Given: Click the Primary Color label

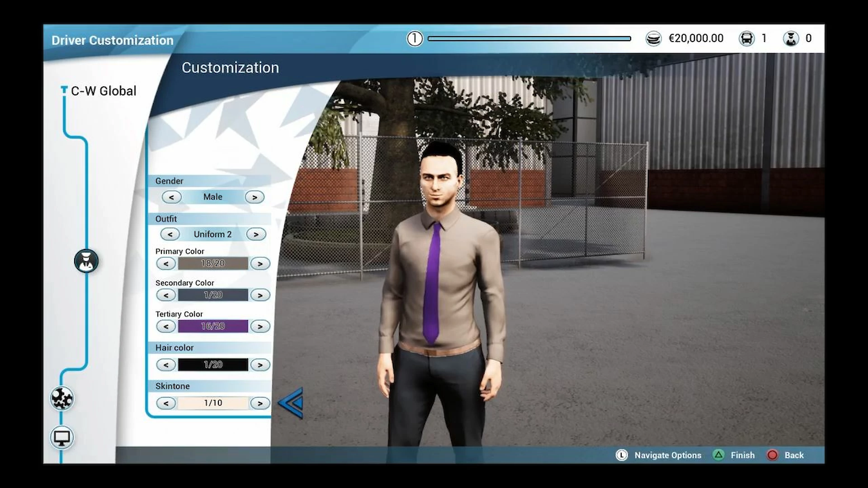Looking at the screenshot, I should point(179,251).
